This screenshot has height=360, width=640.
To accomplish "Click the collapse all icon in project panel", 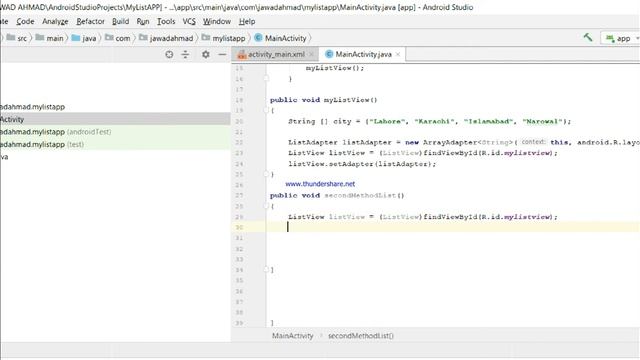I will 185,54.
